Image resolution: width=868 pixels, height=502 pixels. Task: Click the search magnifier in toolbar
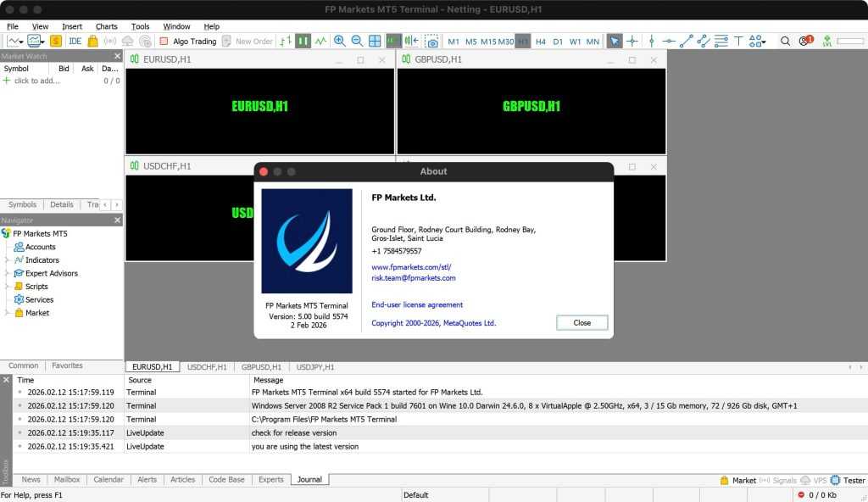click(x=785, y=41)
